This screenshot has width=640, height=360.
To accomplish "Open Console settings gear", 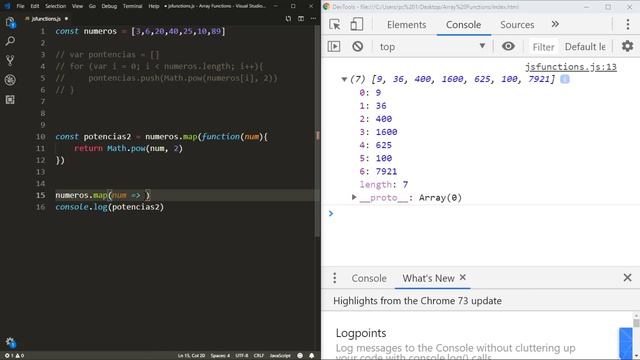I will coord(627,46).
